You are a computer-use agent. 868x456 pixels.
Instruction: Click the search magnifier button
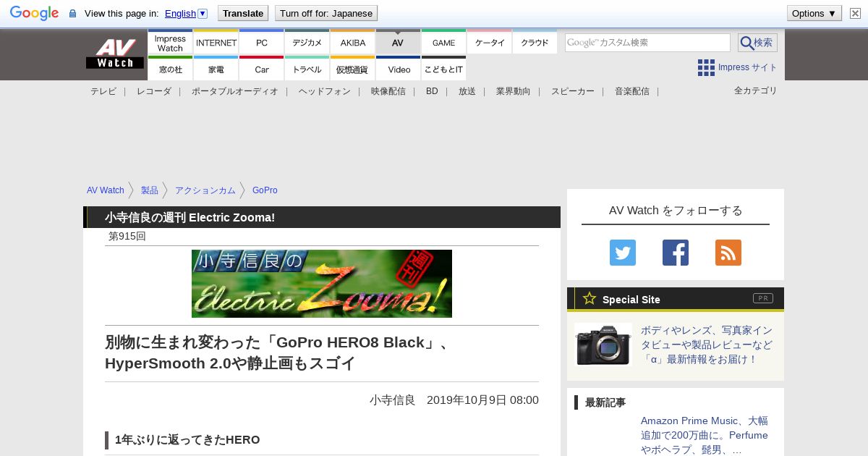pos(757,43)
